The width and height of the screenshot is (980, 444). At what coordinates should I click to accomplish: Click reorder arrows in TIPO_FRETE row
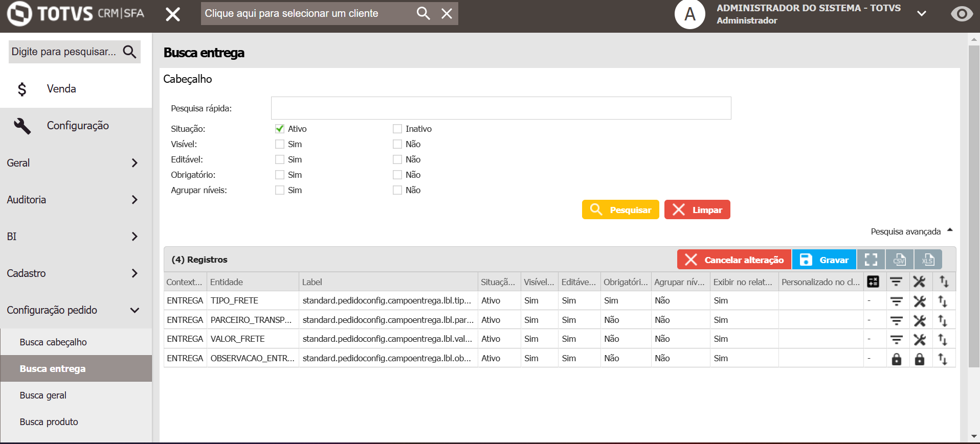[943, 301]
